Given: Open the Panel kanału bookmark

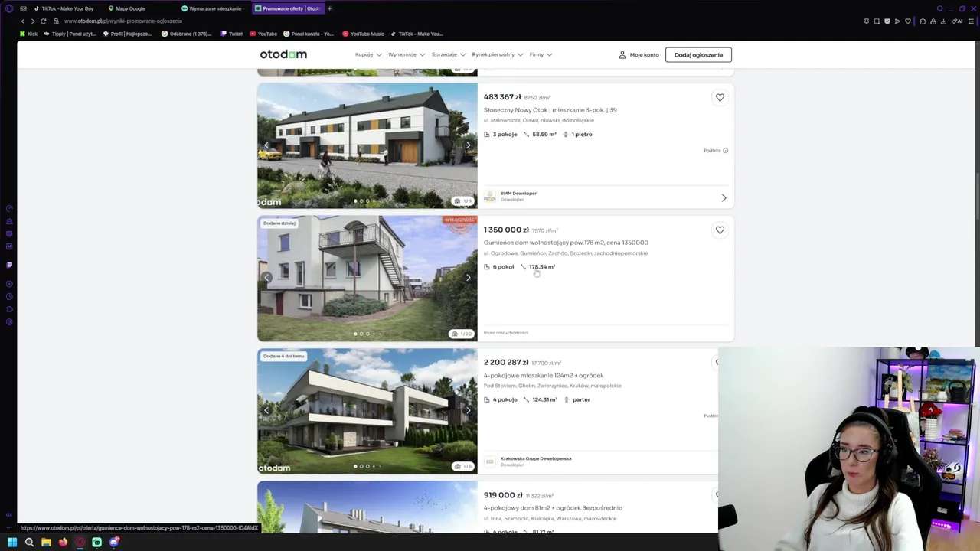Looking at the screenshot, I should (x=309, y=34).
